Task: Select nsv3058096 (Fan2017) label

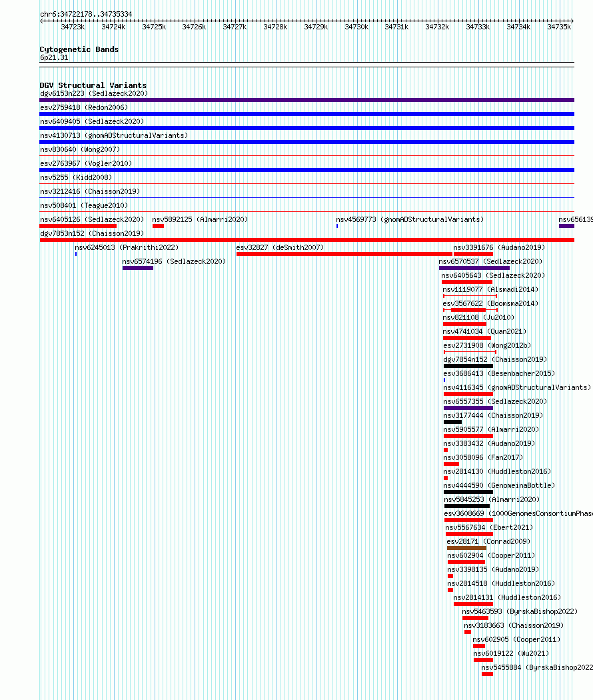Action: point(483,457)
